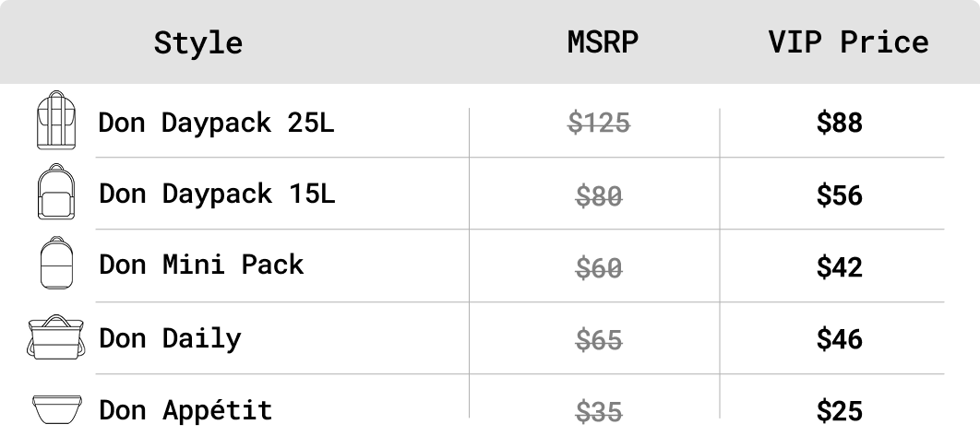980x448 pixels.
Task: Click the $88 VIP price
Action: click(840, 123)
